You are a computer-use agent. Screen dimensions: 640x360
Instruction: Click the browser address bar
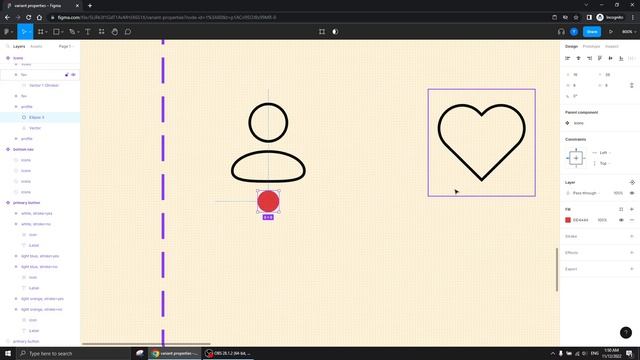[298, 18]
